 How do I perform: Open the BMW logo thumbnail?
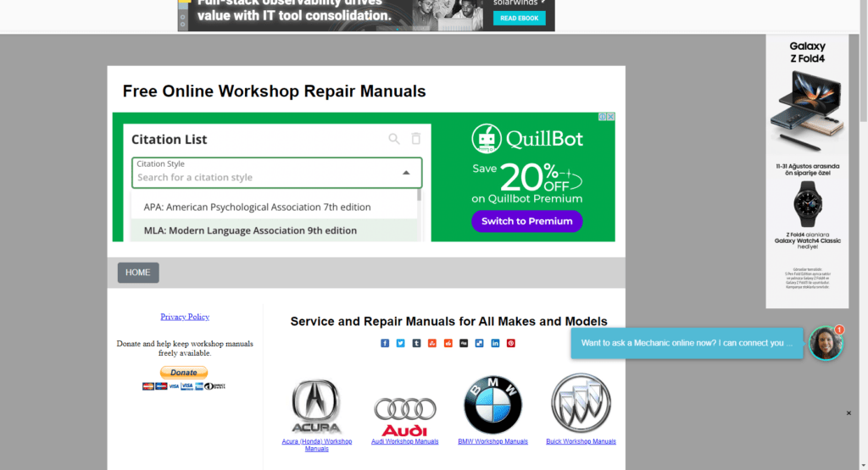(492, 406)
